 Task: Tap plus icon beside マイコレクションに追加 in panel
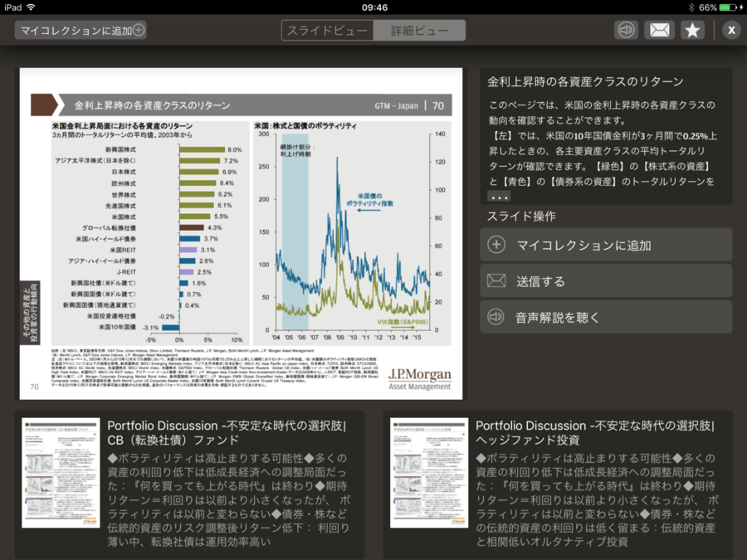496,245
